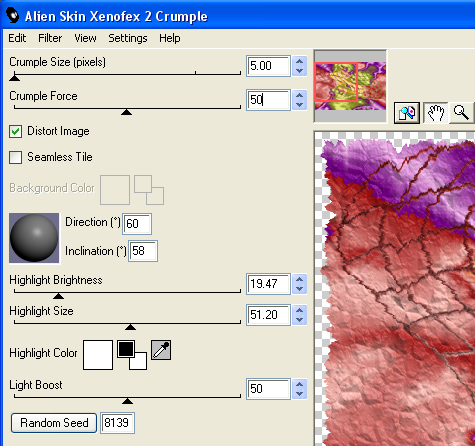
Task: Decrease Light Boost with down arrow
Action: (x=299, y=394)
